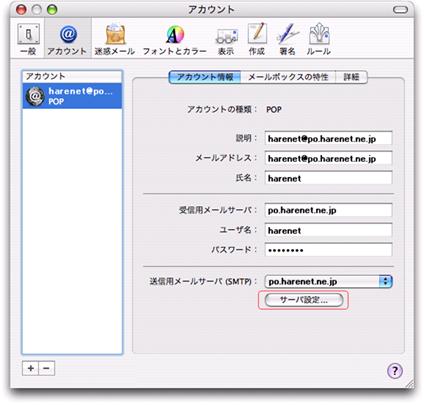424x405 pixels.
Task: Select harenet@po... POP account in list
Action: (x=72, y=96)
